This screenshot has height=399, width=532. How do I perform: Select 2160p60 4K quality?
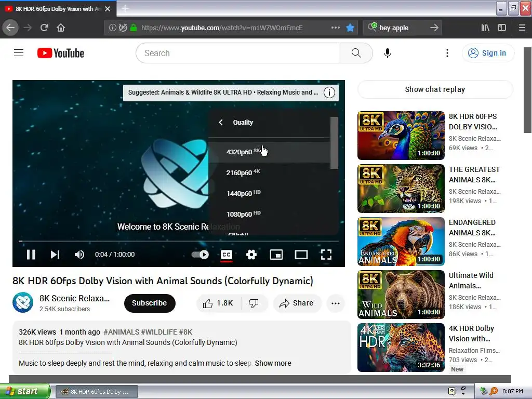pos(269,172)
